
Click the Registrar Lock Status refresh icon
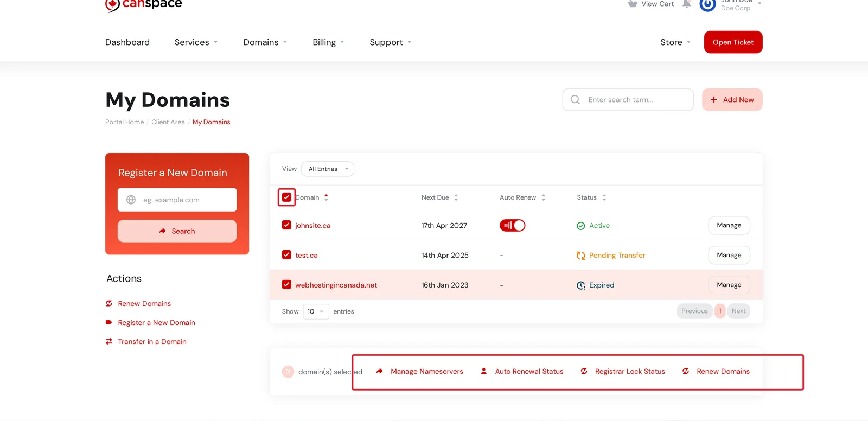pos(584,371)
